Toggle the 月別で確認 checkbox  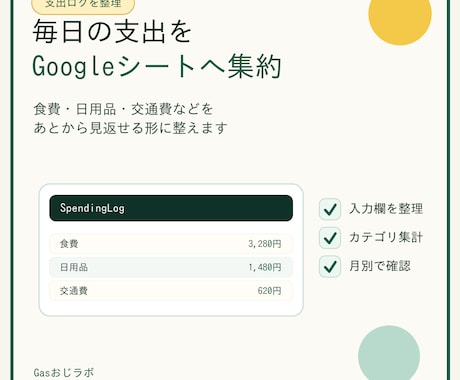tap(330, 266)
